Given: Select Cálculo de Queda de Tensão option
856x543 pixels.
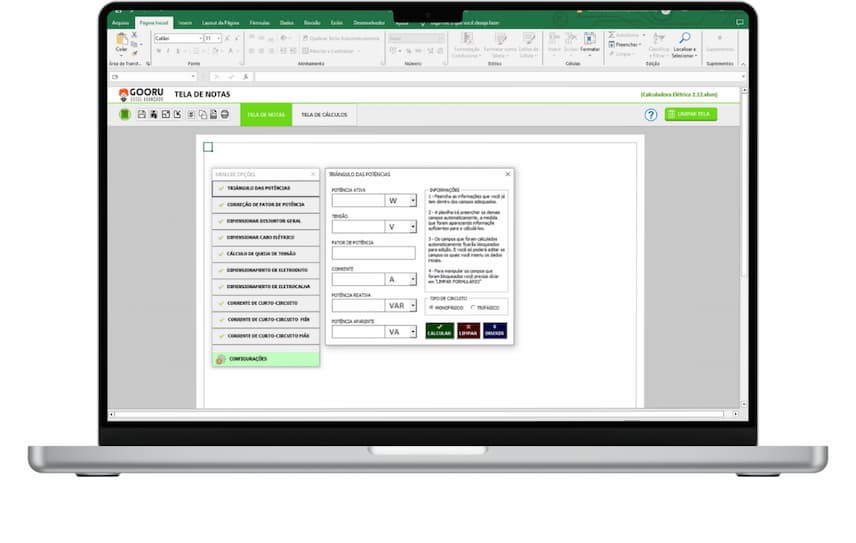Looking at the screenshot, I should coord(266,254).
